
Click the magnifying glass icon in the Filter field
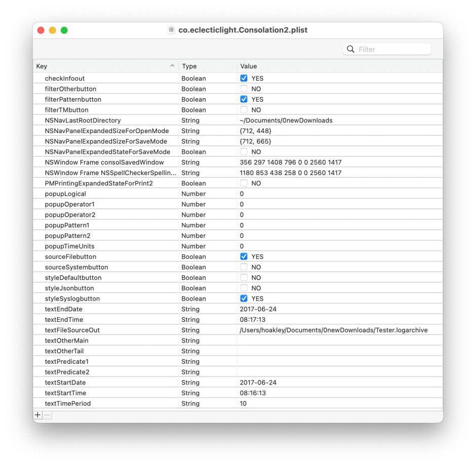point(350,49)
